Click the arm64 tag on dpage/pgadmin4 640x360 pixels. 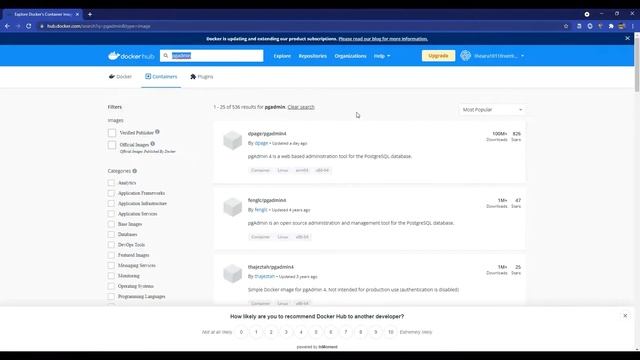(x=302, y=170)
